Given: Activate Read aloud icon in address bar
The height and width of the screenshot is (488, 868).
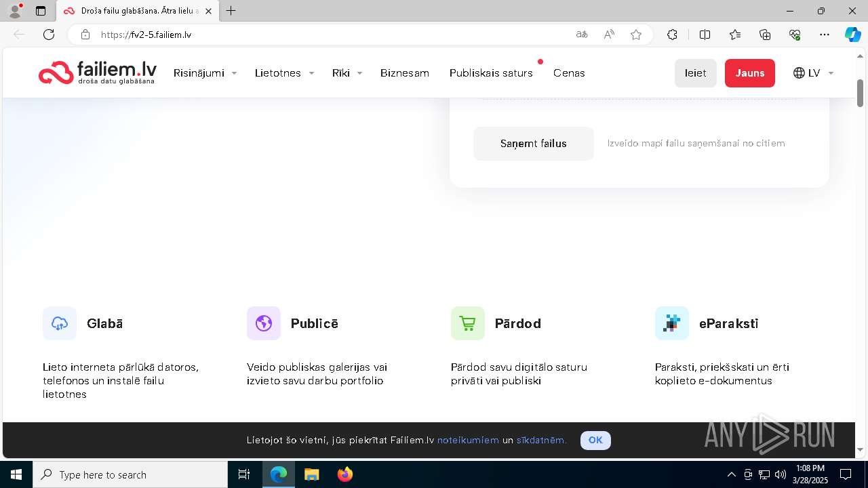Looking at the screenshot, I should click(x=609, y=35).
